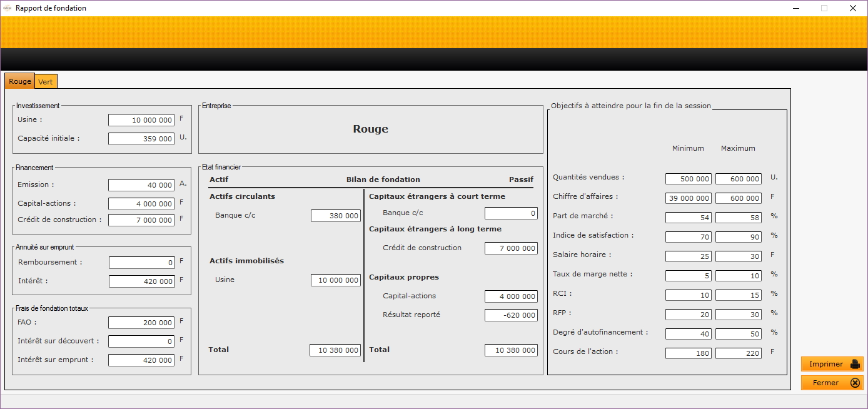Click the "Actif" column header

219,179
